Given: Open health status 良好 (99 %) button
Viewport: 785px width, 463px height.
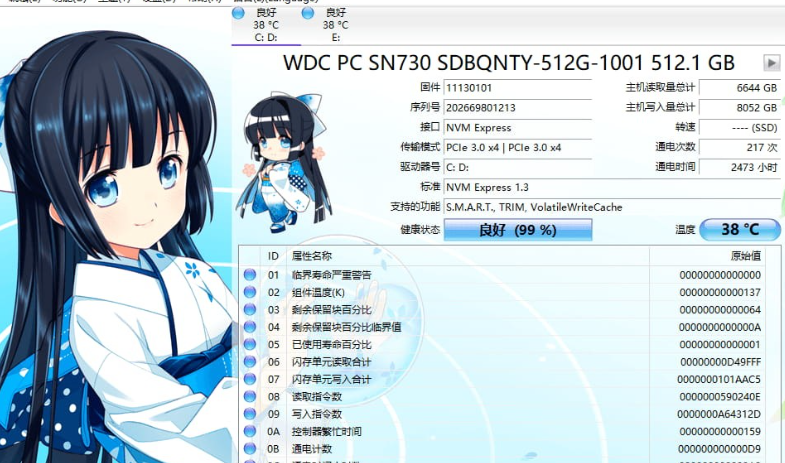Looking at the screenshot, I should point(518,230).
